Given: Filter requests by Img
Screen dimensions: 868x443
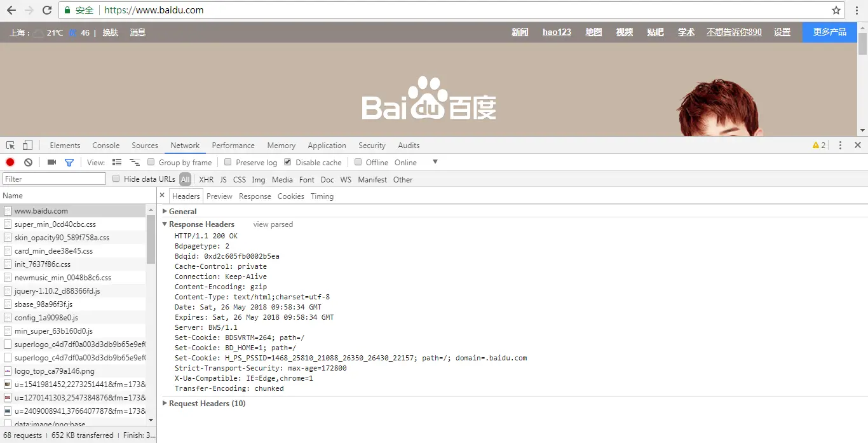Looking at the screenshot, I should (259, 180).
